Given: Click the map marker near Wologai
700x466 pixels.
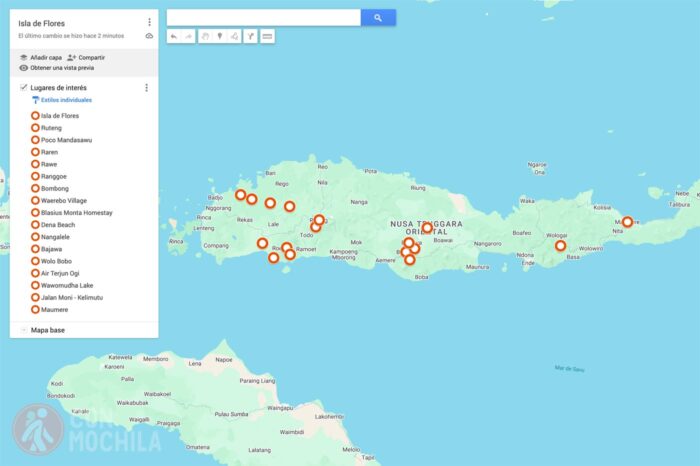Looking at the screenshot, I should (x=560, y=245).
